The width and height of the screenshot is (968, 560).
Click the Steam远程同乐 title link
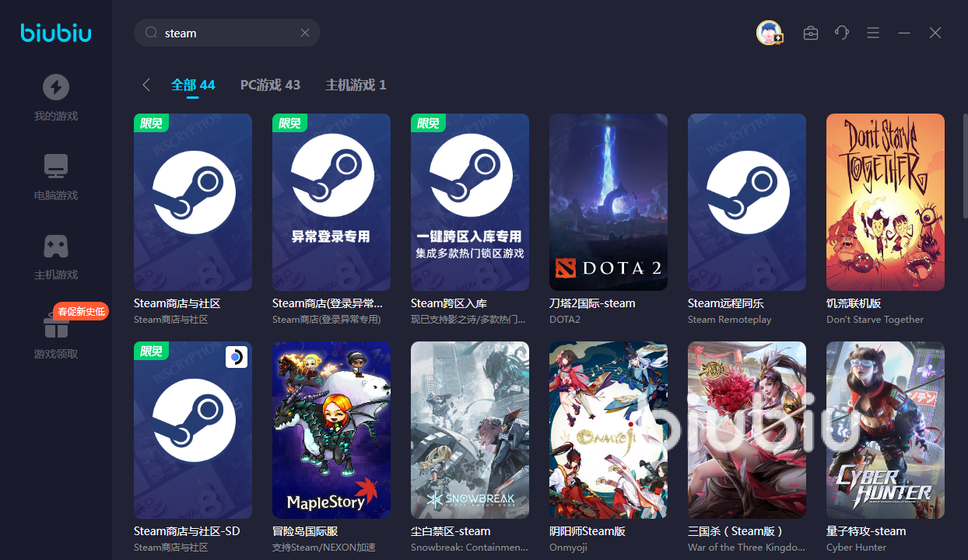pos(725,303)
